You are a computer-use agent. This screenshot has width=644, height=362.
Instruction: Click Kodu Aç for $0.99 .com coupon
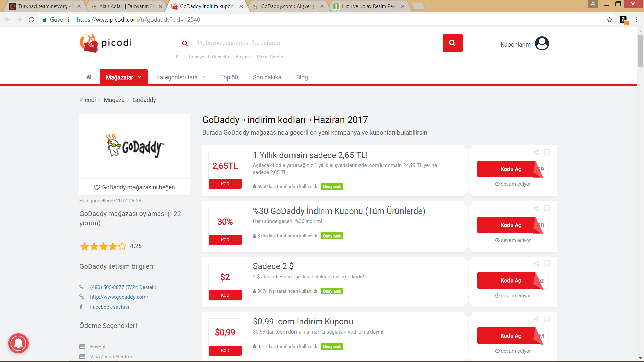511,336
